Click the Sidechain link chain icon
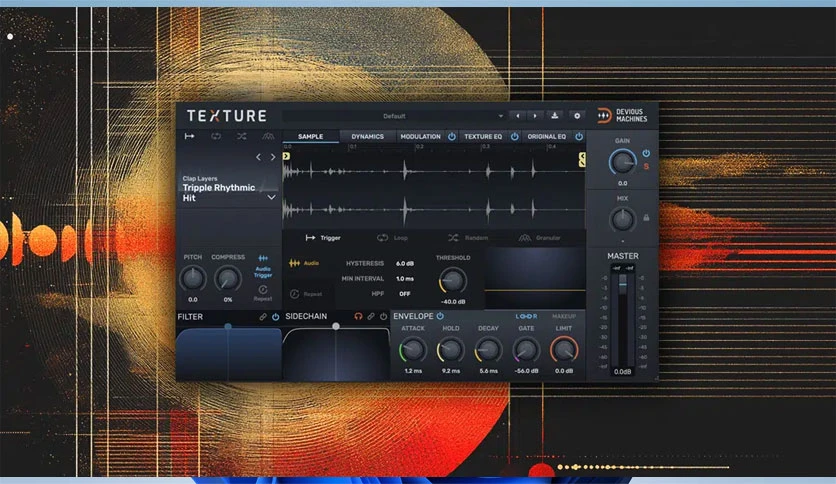Screen dimensions: 836x484 (371, 316)
